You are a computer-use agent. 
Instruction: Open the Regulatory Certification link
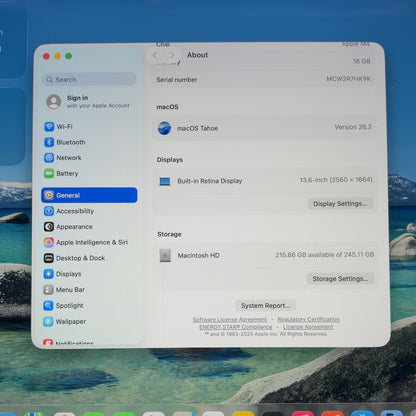[x=308, y=319]
